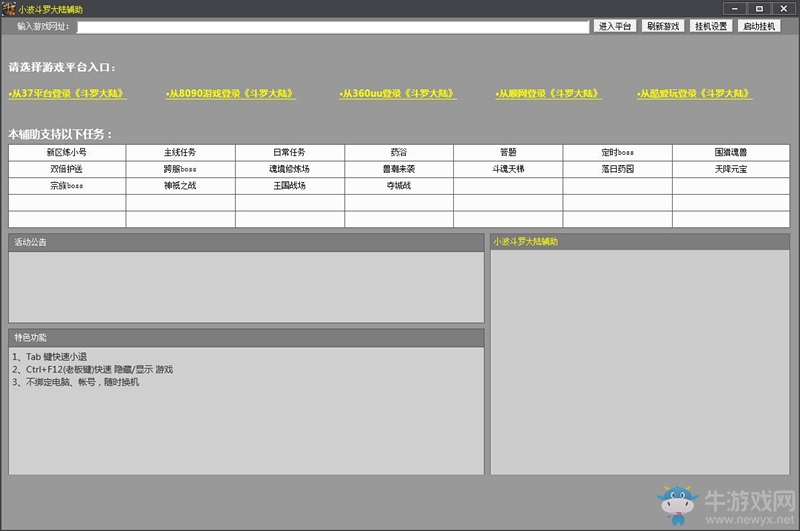Open the 从顺网登录《斗罗大陆》 link

coord(548,93)
